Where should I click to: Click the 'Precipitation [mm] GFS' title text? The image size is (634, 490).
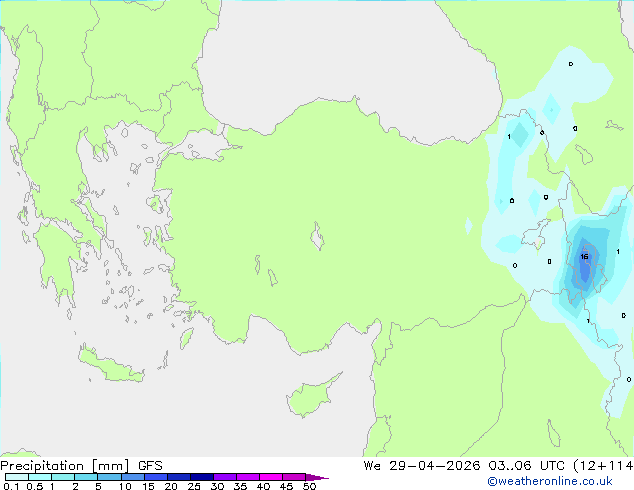tap(81, 466)
